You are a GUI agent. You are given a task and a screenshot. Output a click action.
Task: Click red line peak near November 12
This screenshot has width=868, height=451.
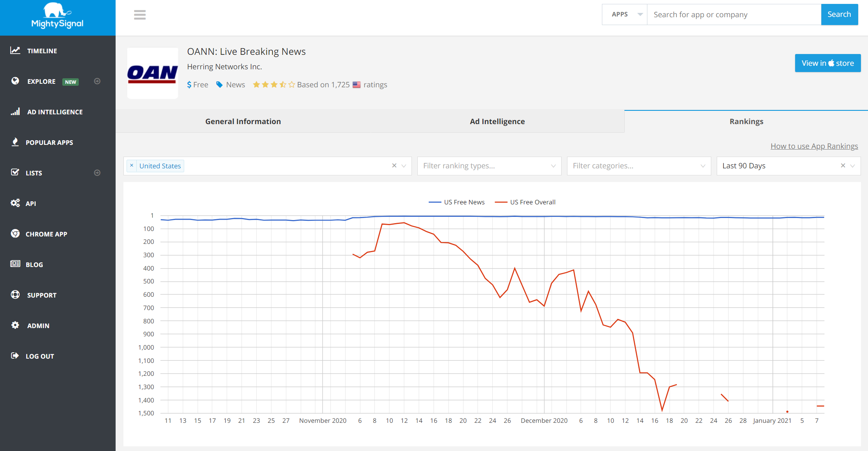point(404,223)
